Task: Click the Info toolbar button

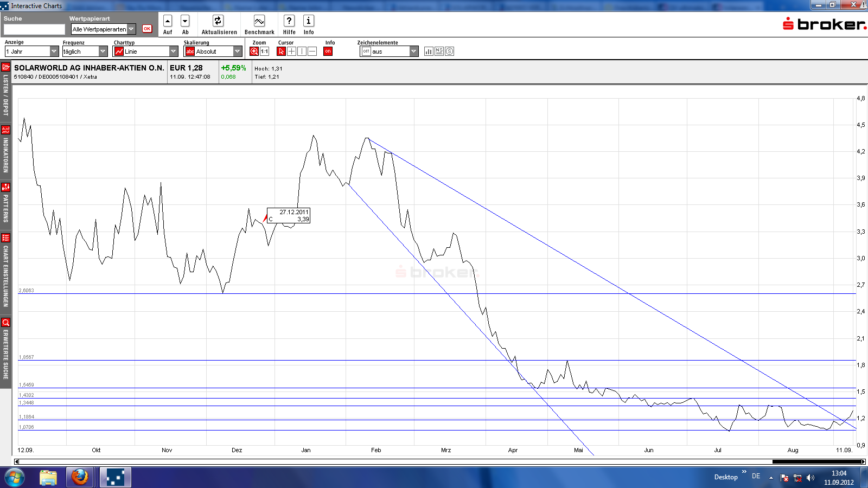Action: (x=309, y=21)
